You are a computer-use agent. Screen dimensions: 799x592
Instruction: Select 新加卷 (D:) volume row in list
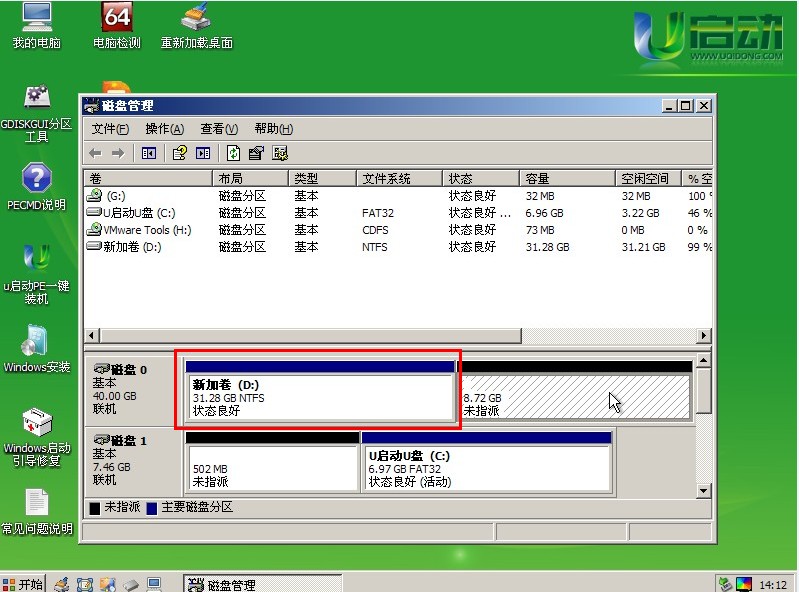tap(398, 247)
